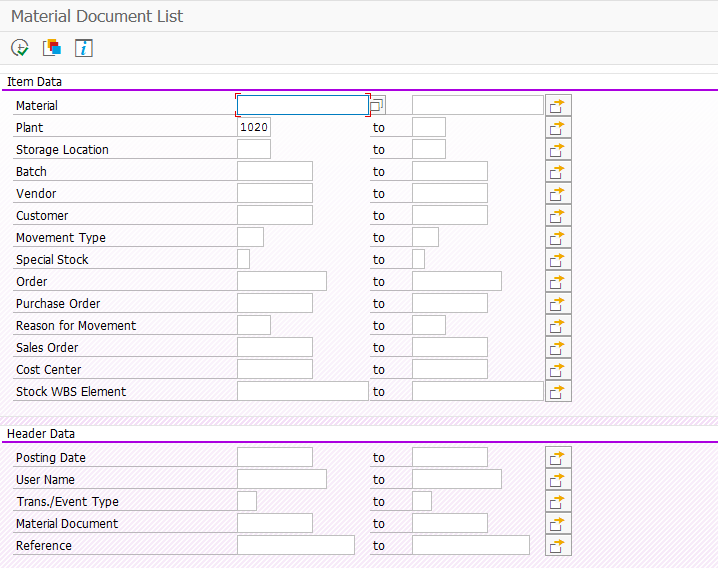Click the Plant field containing 1020
718x568 pixels.
254,127
